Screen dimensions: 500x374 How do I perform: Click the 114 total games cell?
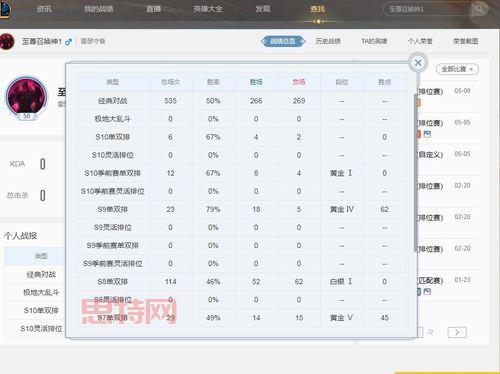click(170, 282)
